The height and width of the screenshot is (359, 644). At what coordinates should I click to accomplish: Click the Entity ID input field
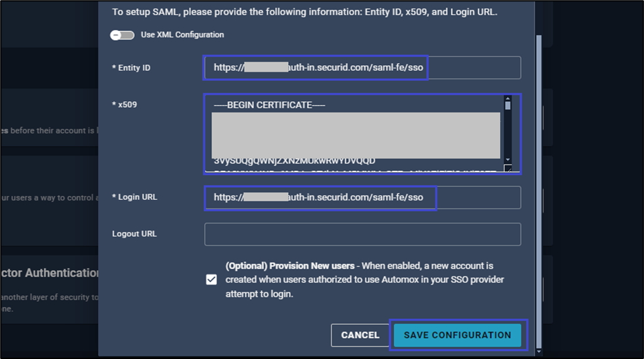click(x=362, y=68)
